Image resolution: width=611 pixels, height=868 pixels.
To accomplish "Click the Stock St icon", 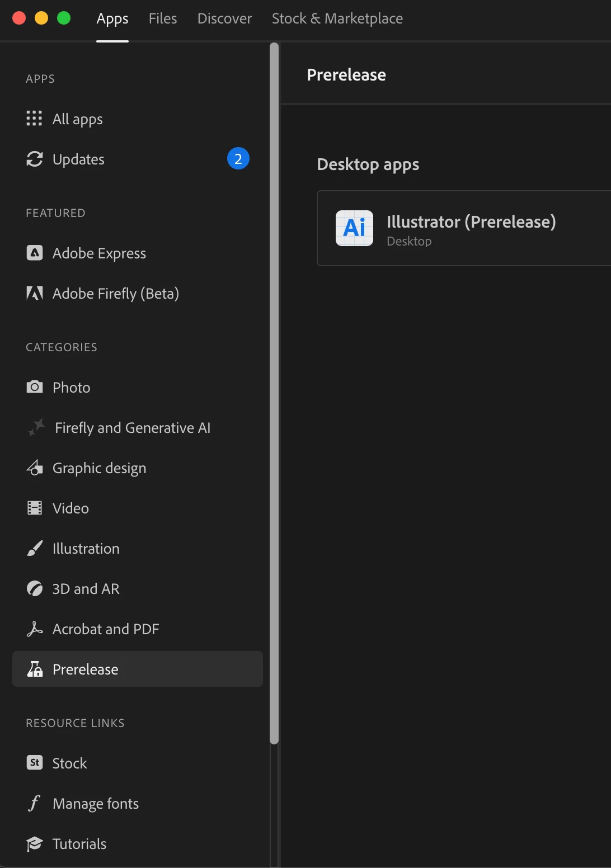I will click(x=35, y=763).
